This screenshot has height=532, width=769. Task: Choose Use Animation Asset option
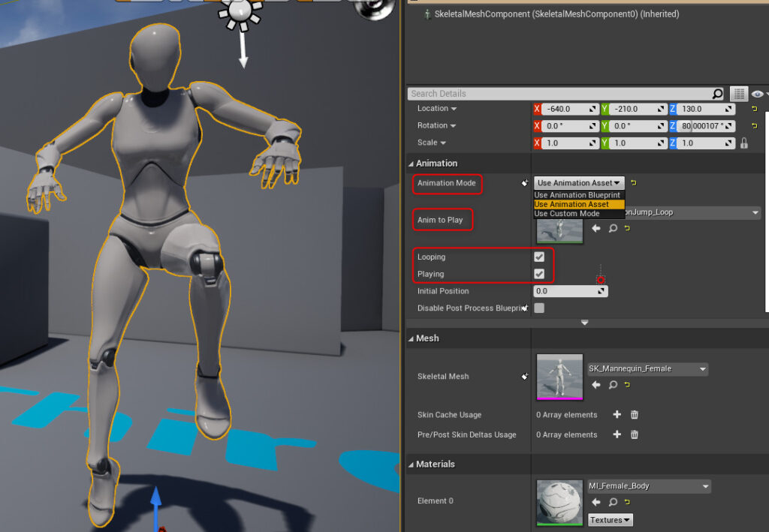tap(579, 204)
